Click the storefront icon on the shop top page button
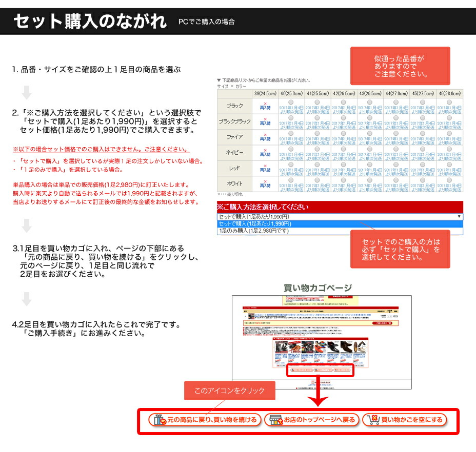 276,419
